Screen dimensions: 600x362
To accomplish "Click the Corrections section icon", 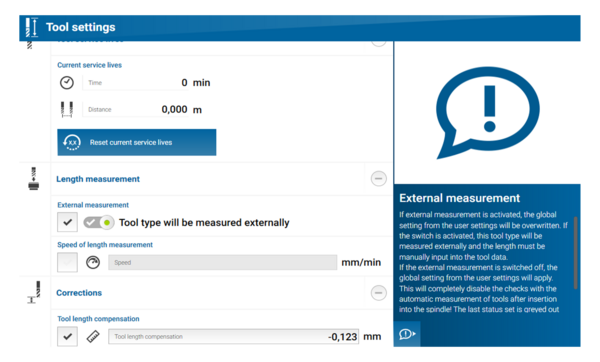I will point(34,293).
